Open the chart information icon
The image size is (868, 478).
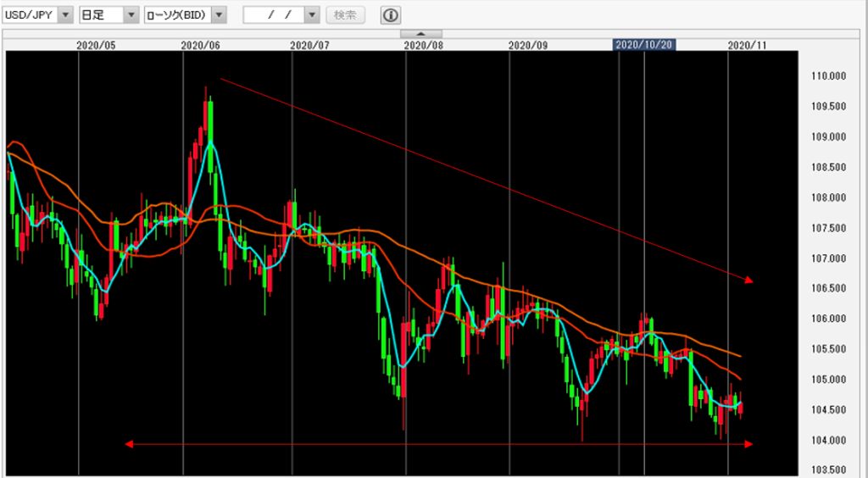(391, 15)
